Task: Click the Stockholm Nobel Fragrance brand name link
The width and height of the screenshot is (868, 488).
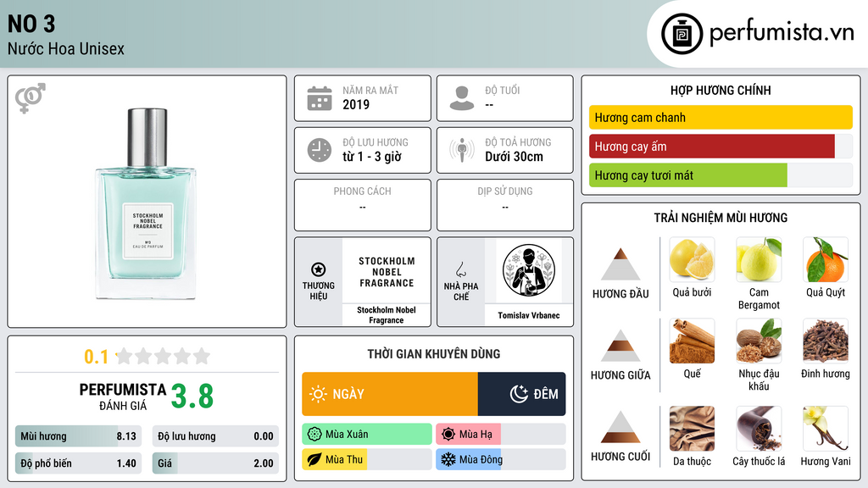Action: [x=387, y=315]
